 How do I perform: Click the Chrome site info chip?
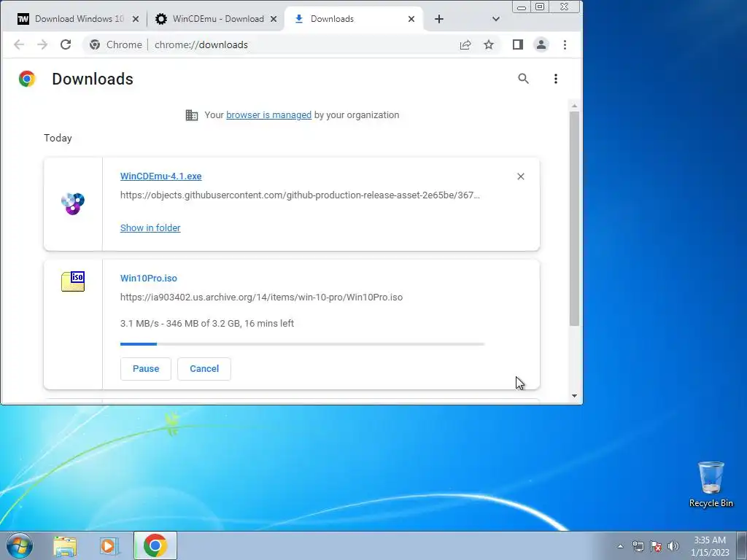coord(116,44)
